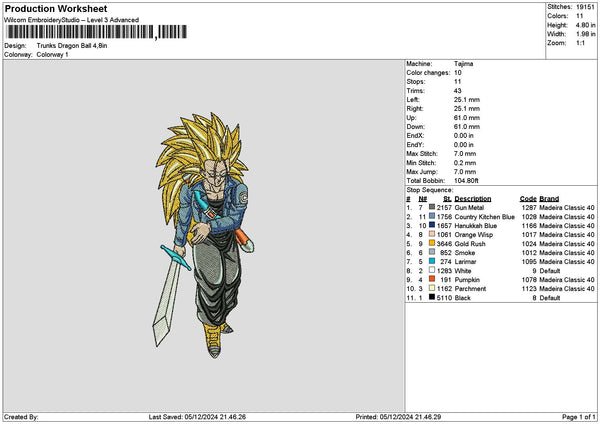
Task: Click the Trims value 43
Action: click(x=458, y=91)
